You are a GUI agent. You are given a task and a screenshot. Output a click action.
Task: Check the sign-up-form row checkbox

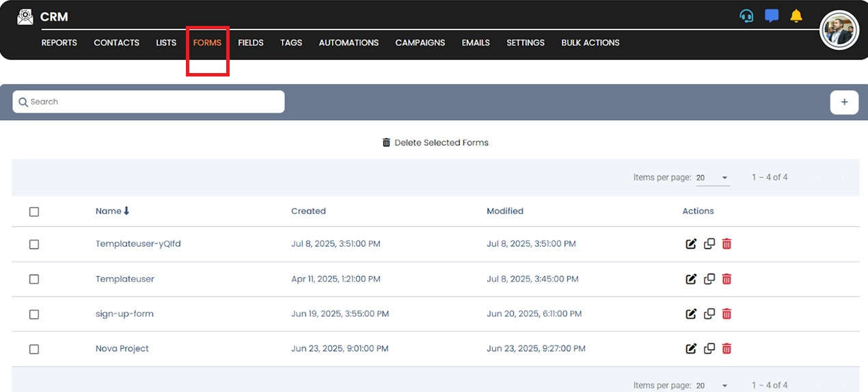(34, 314)
